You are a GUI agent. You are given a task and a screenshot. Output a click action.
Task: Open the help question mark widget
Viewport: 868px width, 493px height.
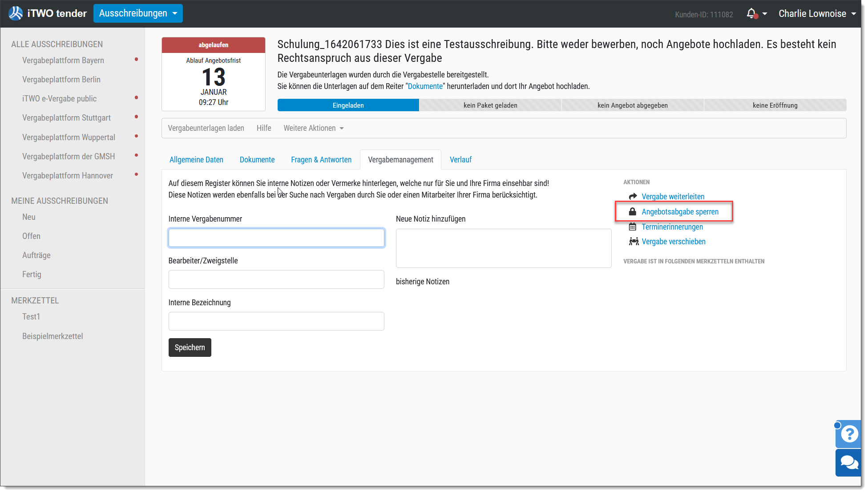pos(849,434)
